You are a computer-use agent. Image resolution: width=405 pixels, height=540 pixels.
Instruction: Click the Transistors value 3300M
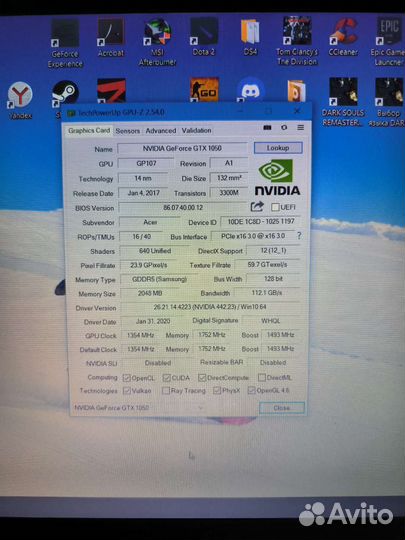[229, 193]
